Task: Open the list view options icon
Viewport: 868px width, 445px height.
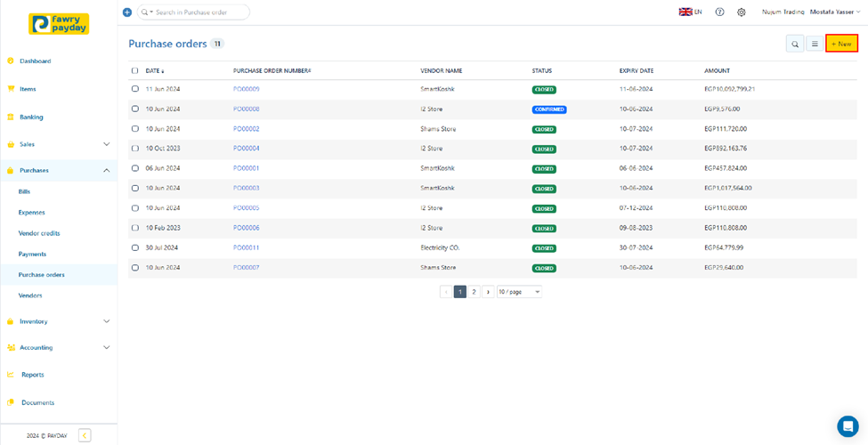Action: 814,44
